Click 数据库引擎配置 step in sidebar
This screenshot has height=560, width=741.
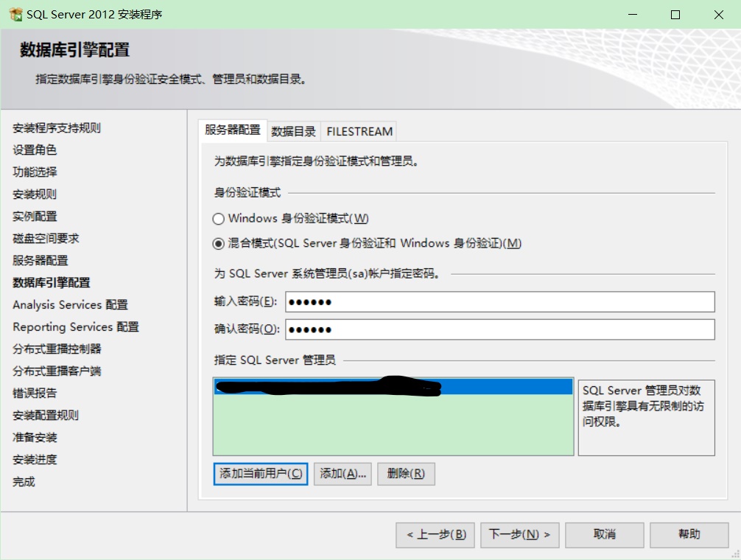coord(51,283)
